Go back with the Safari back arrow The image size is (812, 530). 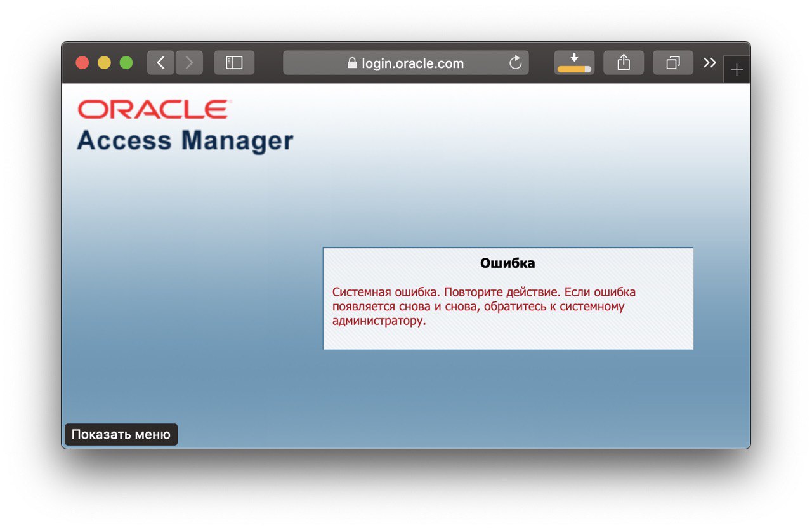[160, 63]
